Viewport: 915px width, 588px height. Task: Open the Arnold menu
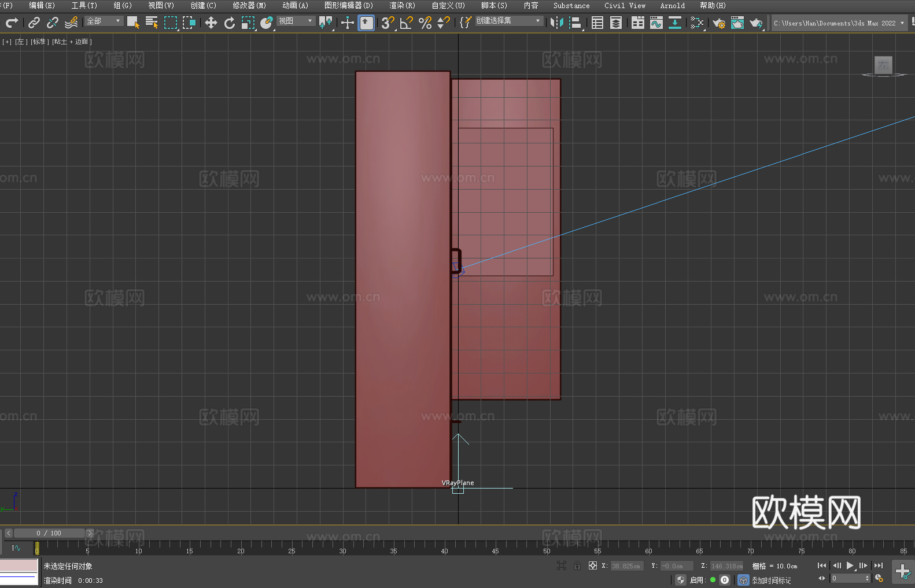(x=673, y=5)
